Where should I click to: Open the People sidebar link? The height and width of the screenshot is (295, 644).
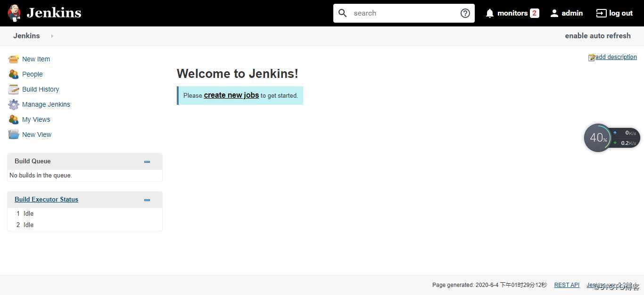[x=32, y=74]
